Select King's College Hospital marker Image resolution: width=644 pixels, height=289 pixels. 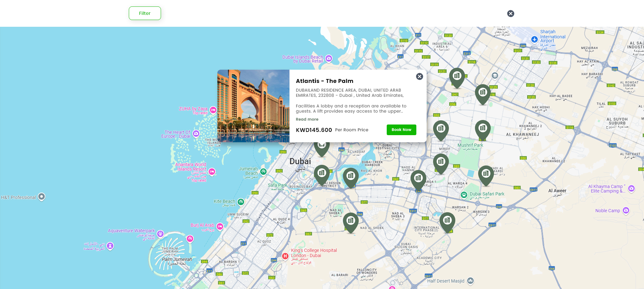tap(285, 256)
